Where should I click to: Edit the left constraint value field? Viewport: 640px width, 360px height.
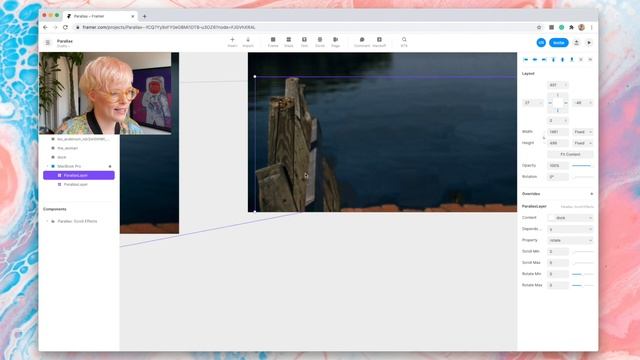click(533, 103)
